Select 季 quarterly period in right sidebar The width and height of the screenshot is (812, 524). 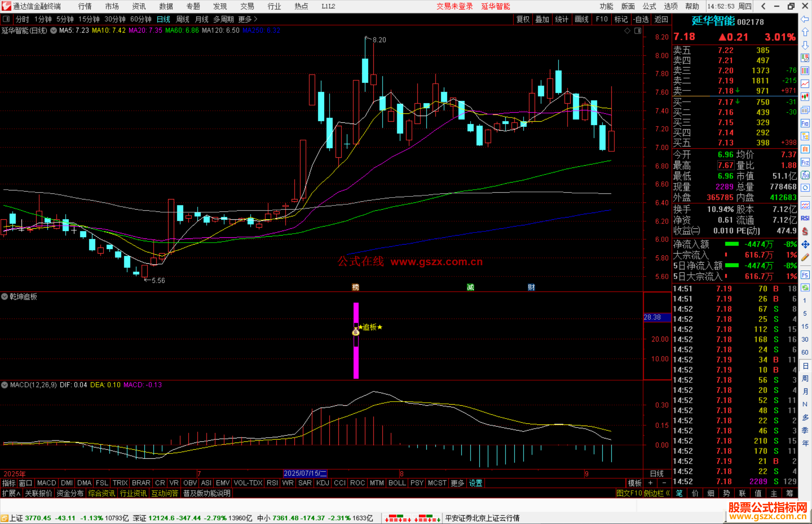click(x=805, y=430)
